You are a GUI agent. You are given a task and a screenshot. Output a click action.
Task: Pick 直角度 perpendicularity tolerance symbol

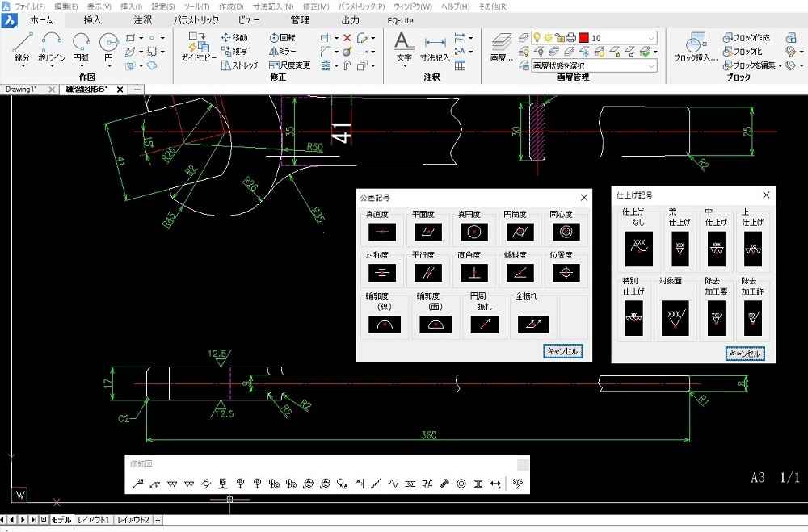(474, 273)
